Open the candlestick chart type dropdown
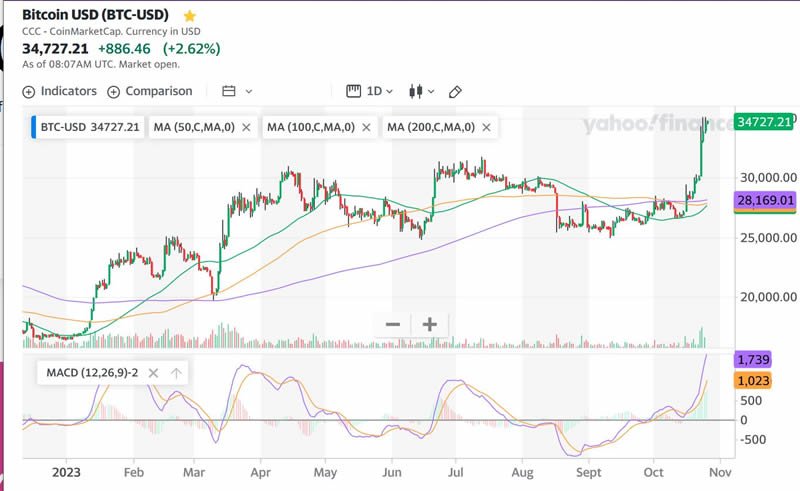Screen dimensions: 800x491 (423, 91)
